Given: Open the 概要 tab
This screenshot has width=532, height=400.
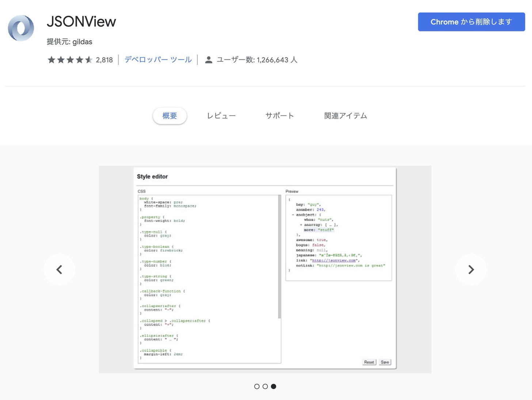Looking at the screenshot, I should 170,116.
